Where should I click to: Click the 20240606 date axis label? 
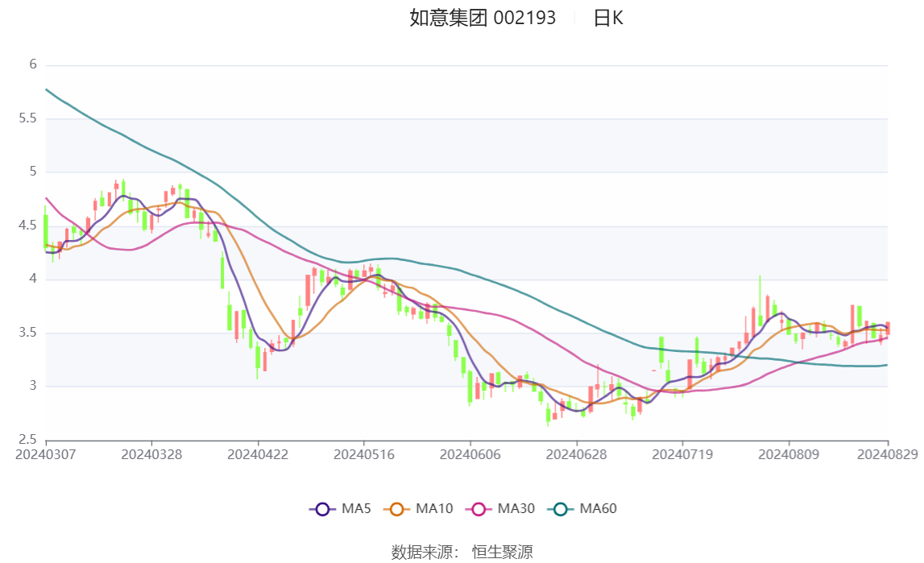click(x=470, y=455)
